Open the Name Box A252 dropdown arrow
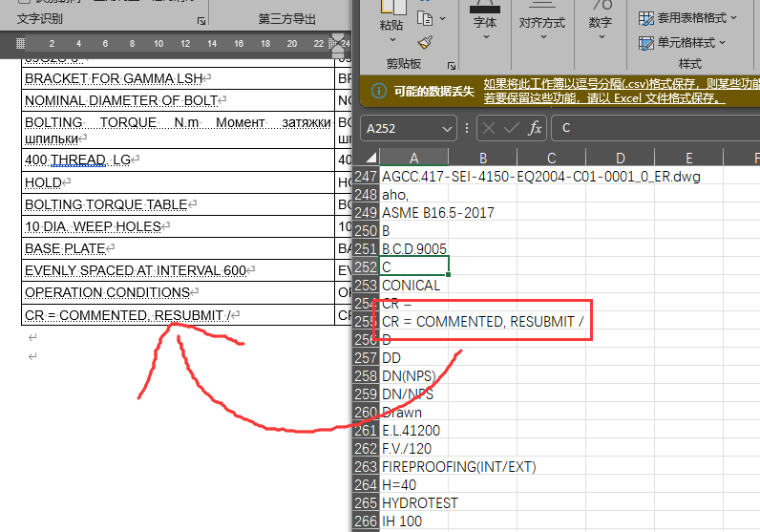The image size is (760, 532). tap(447, 129)
